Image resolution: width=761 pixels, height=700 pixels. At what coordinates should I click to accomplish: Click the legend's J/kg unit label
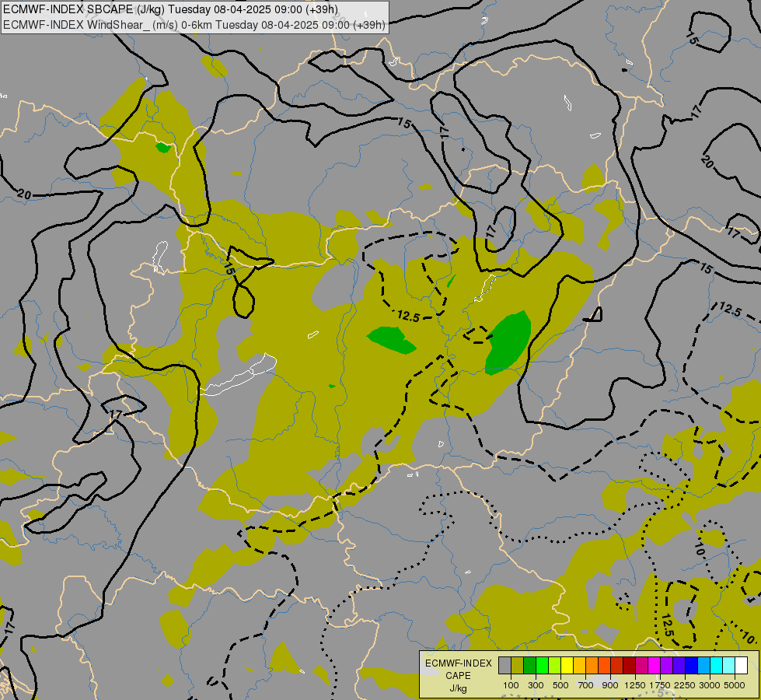[458, 688]
